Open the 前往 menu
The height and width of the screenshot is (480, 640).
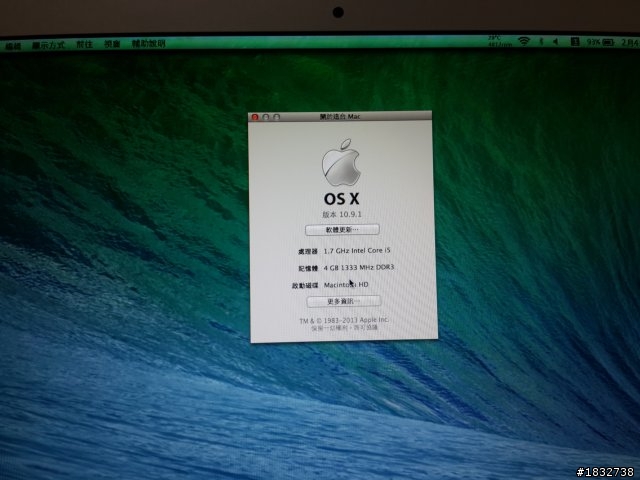[x=84, y=44]
